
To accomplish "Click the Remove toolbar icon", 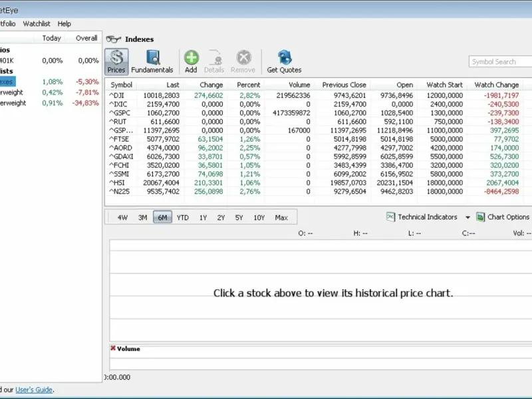I will 243,62.
